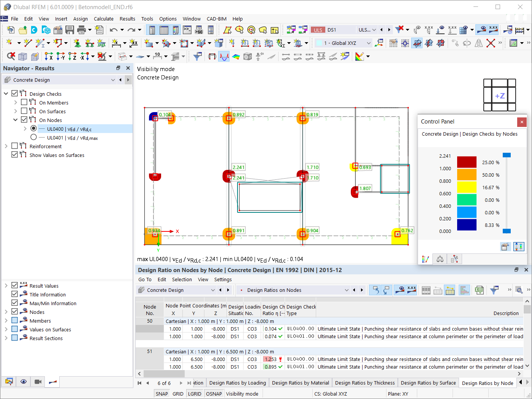532x399 pixels.
Task: Select the UL0401 VEd / VRd,max radio button
Action: [33, 137]
